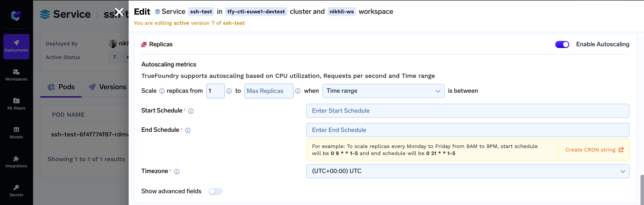Click the TrueFoundry logo icon
The image size is (644, 205).
click(x=16, y=15)
